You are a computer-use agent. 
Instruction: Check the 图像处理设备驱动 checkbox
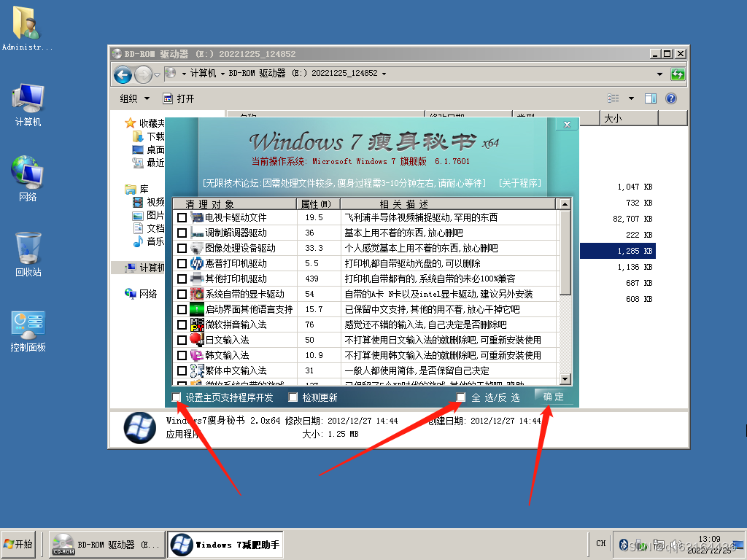(x=182, y=248)
